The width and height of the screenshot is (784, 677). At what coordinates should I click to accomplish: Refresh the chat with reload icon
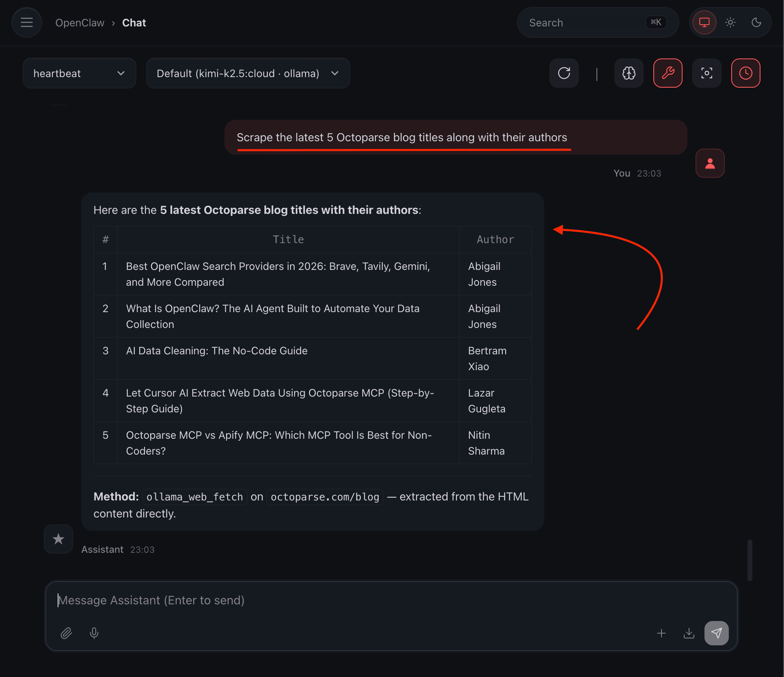click(x=564, y=73)
